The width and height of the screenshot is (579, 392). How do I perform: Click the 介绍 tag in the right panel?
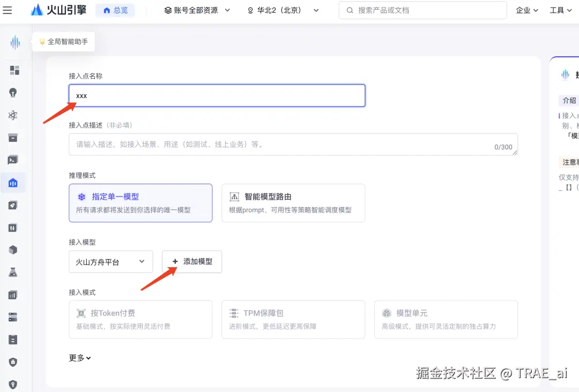(569, 100)
